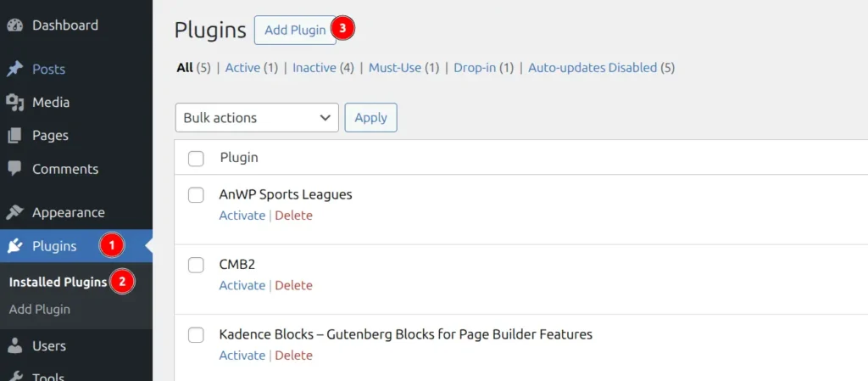The image size is (868, 381).
Task: Toggle the select-all Plugin checkbox
Action: point(196,159)
